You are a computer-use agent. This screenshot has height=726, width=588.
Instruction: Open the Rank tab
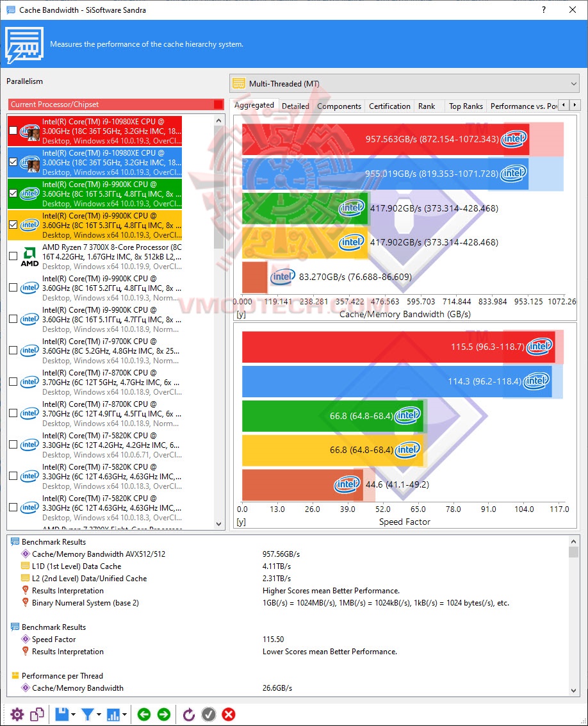(x=427, y=106)
